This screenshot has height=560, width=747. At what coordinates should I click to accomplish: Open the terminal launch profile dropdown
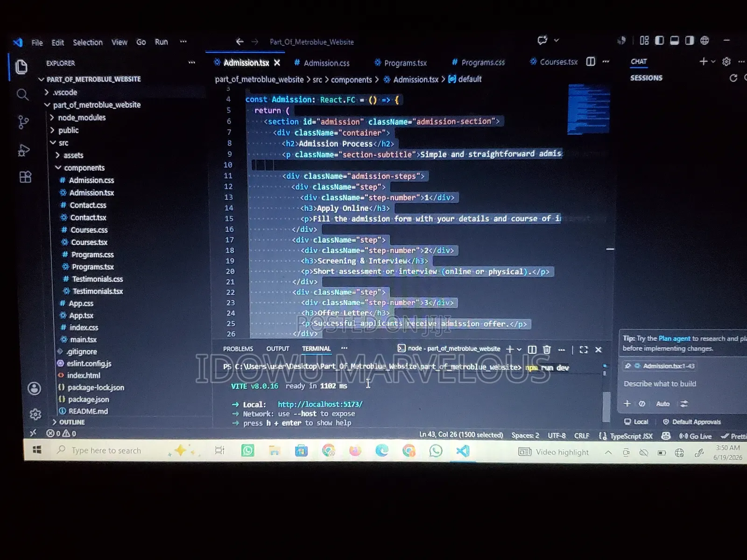pos(519,350)
